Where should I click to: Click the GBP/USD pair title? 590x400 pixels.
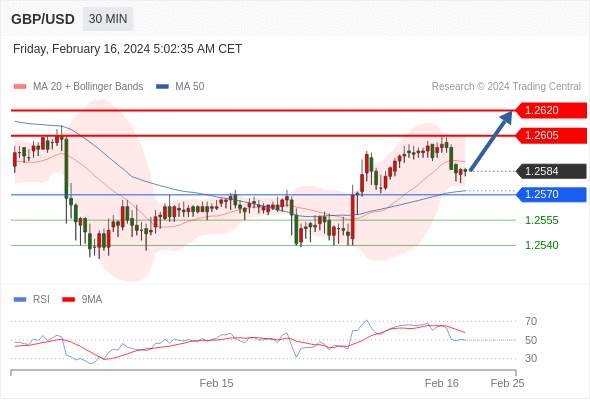[x=43, y=19]
